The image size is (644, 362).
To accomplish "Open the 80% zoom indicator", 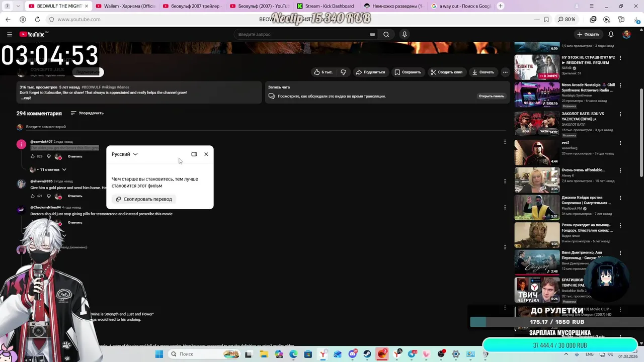I will click(567, 19).
